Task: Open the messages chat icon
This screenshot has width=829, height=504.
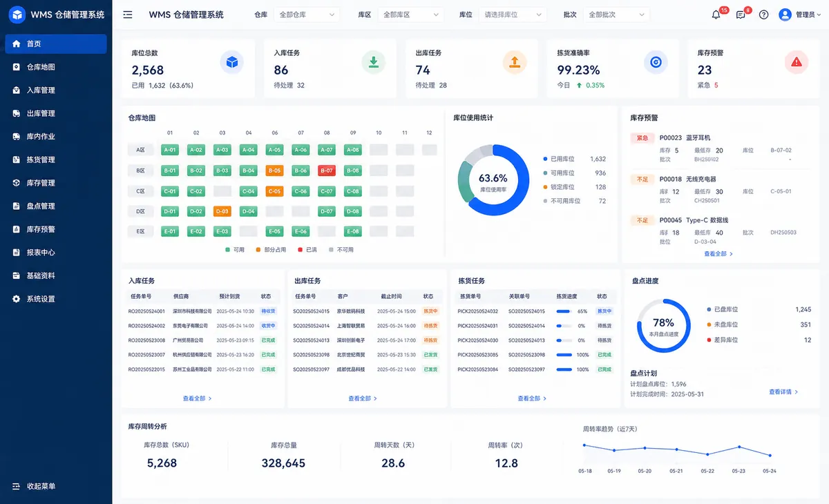Action: [741, 14]
